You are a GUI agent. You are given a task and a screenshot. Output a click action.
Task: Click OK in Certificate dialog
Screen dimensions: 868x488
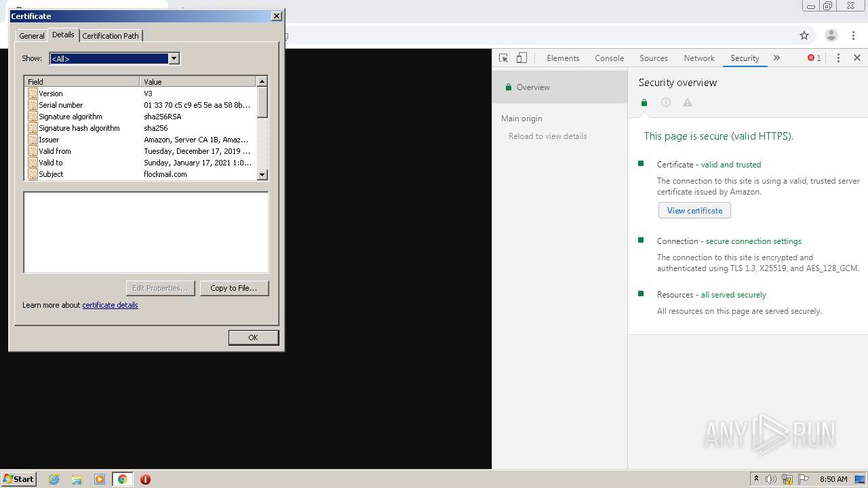click(x=254, y=338)
